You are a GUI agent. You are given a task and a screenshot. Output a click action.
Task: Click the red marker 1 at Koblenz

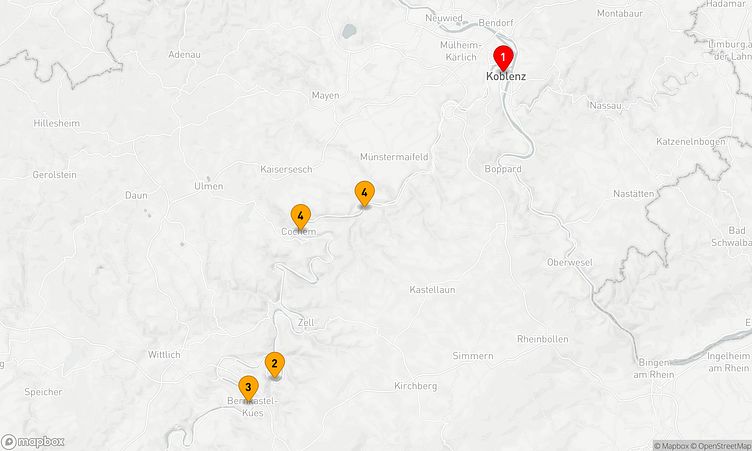click(x=503, y=59)
